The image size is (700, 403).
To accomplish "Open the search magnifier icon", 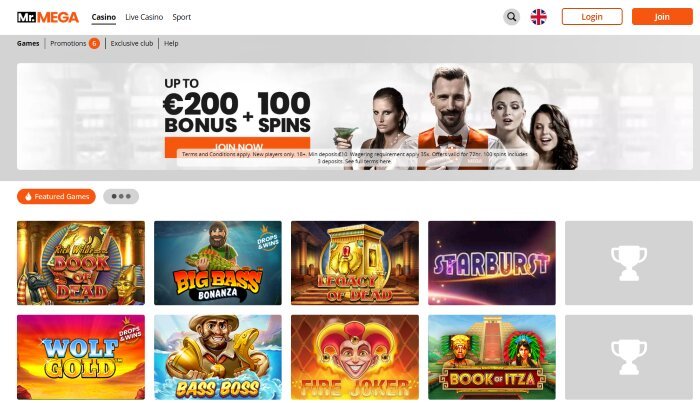I will [512, 17].
